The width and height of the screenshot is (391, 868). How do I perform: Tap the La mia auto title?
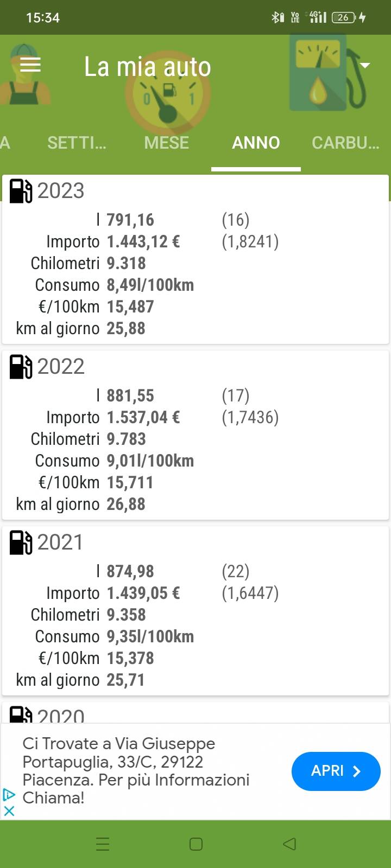(147, 67)
